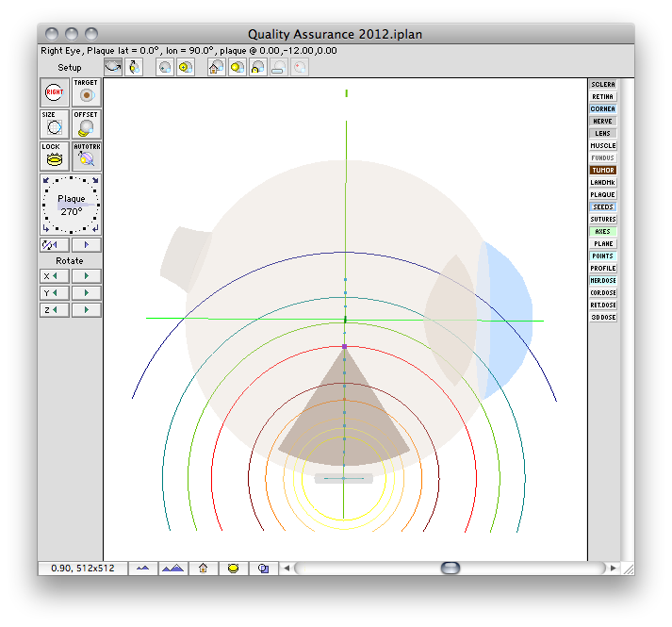Toggle NERVE visibility

[x=603, y=122]
